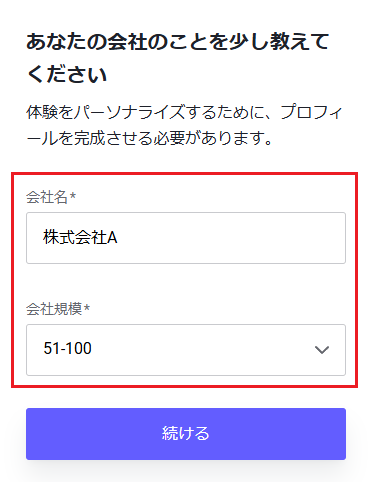370x482 pixels.
Task: Focus the company name box containing 株式会社A
Action: [x=186, y=238]
